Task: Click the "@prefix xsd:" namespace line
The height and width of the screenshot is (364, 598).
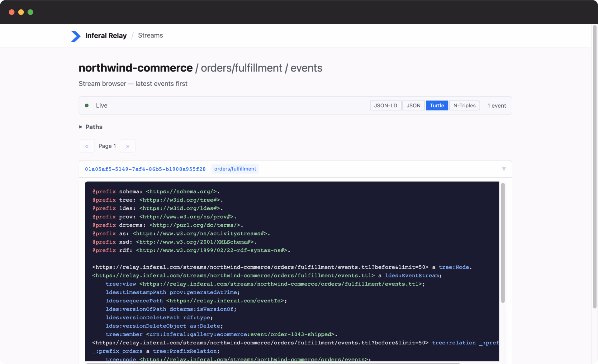Action: [x=174, y=242]
